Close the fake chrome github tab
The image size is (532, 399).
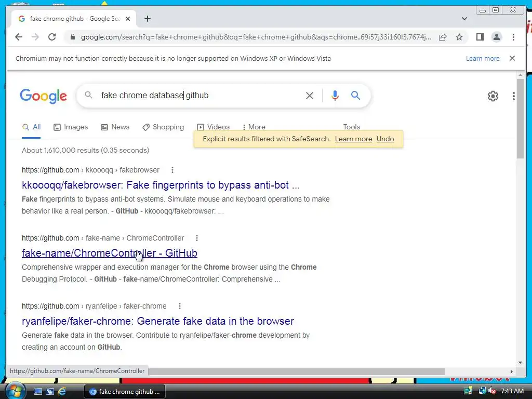(x=128, y=19)
